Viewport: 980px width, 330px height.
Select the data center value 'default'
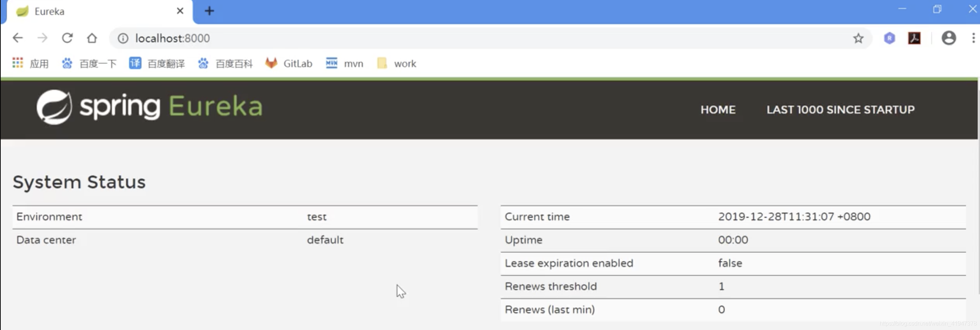(325, 240)
